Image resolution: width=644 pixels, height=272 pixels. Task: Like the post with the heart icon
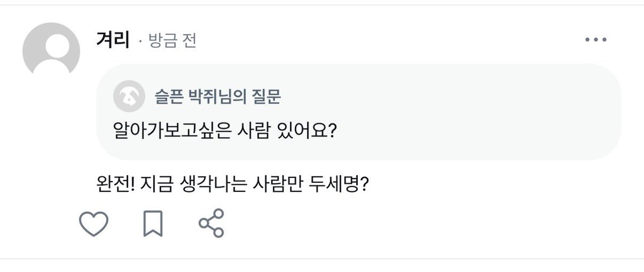pyautogui.click(x=93, y=224)
